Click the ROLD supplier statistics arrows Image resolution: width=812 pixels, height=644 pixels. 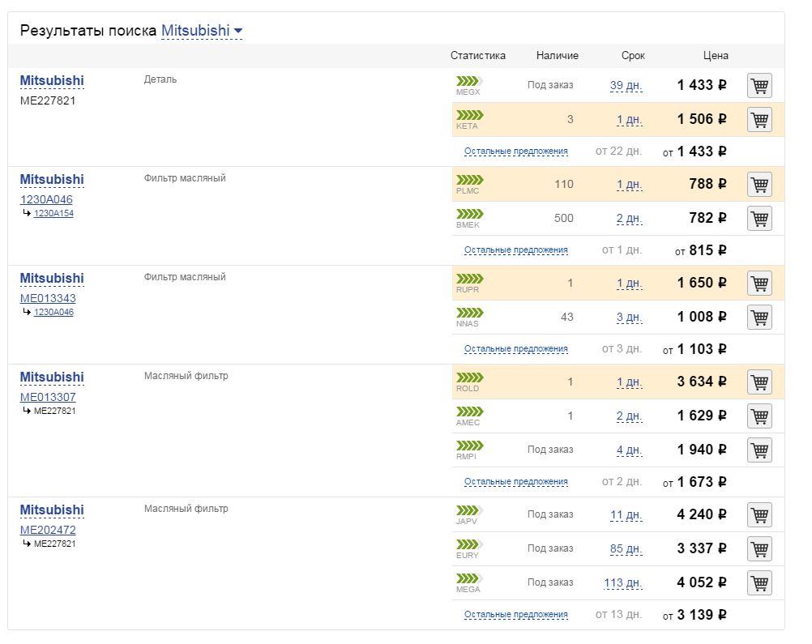pos(469,377)
